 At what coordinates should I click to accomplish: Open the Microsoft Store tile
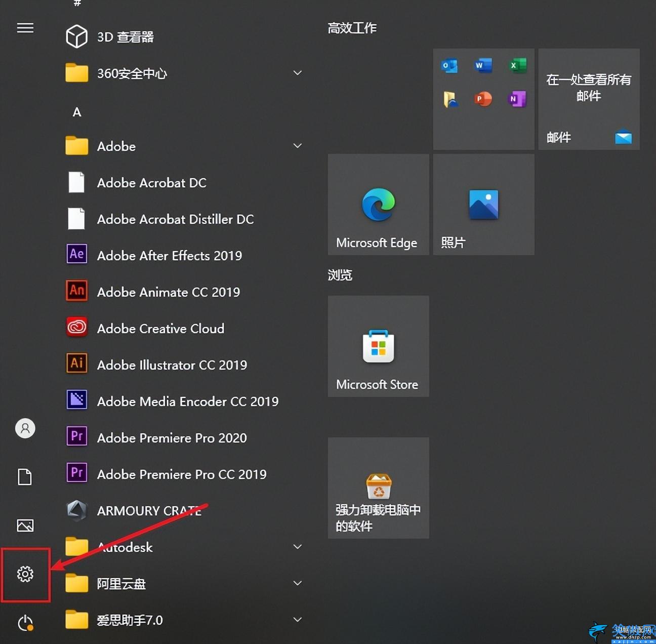click(379, 346)
